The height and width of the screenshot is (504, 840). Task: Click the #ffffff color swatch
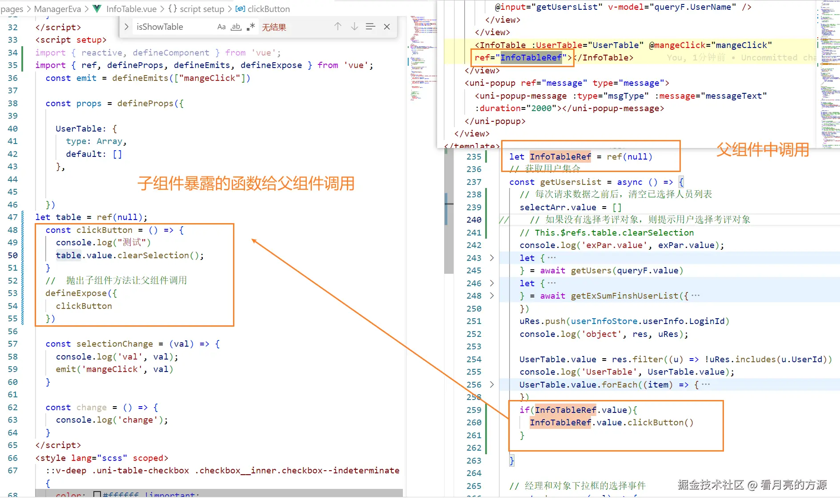97,494
